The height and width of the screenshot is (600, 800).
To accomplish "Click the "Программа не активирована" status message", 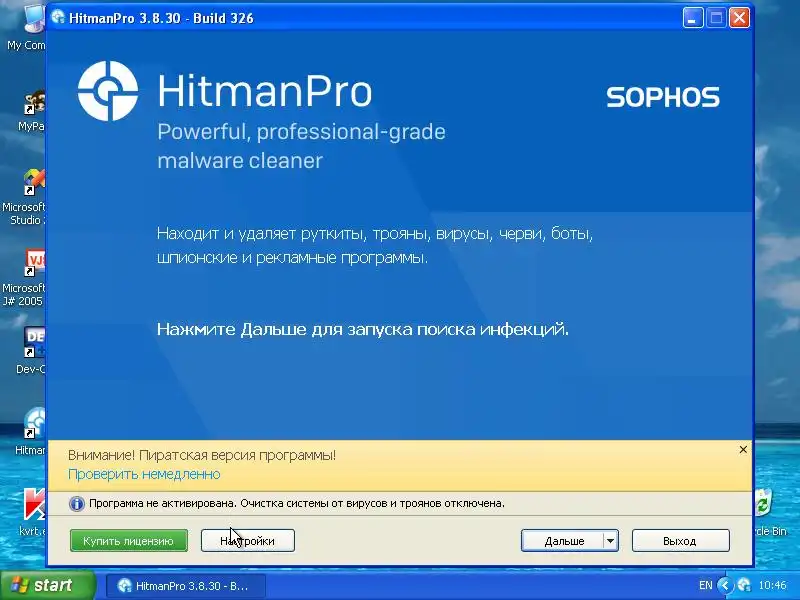I will point(297,504).
